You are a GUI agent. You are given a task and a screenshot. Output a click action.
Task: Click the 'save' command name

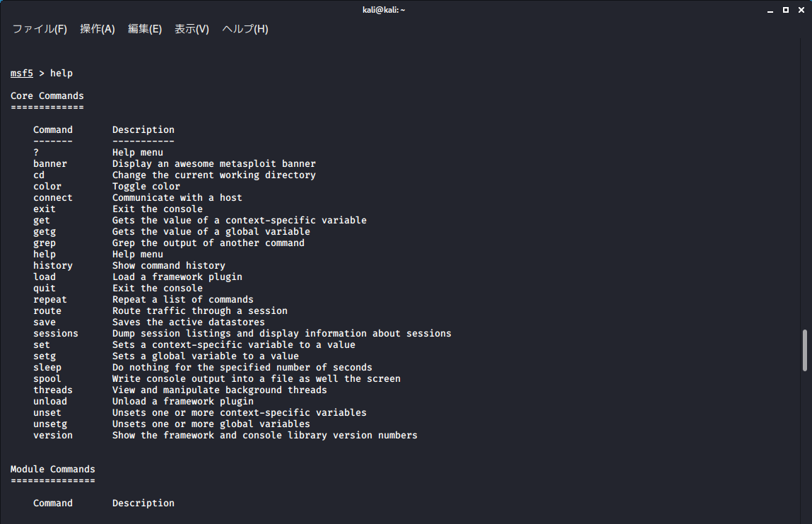[x=45, y=322]
